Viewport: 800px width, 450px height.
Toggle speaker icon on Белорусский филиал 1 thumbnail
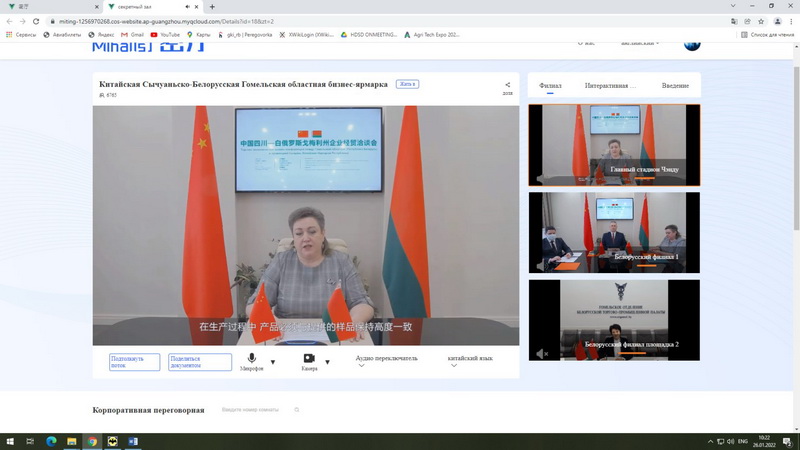click(540, 266)
